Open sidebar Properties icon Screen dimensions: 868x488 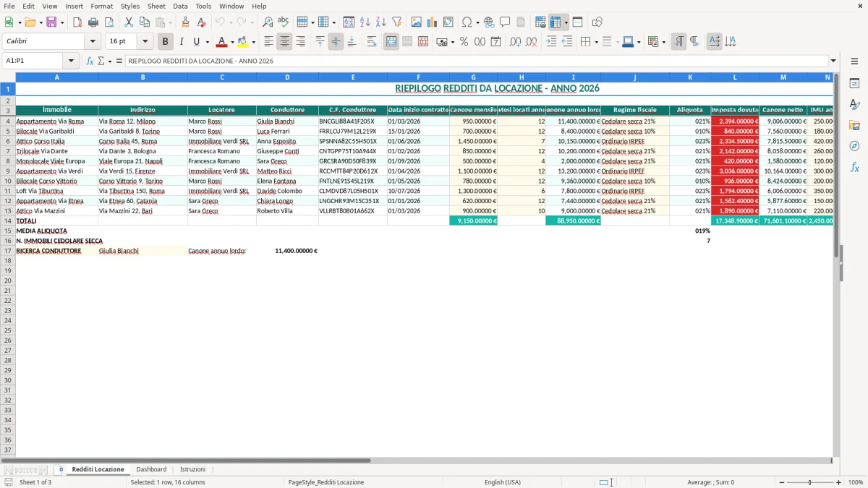coord(854,83)
